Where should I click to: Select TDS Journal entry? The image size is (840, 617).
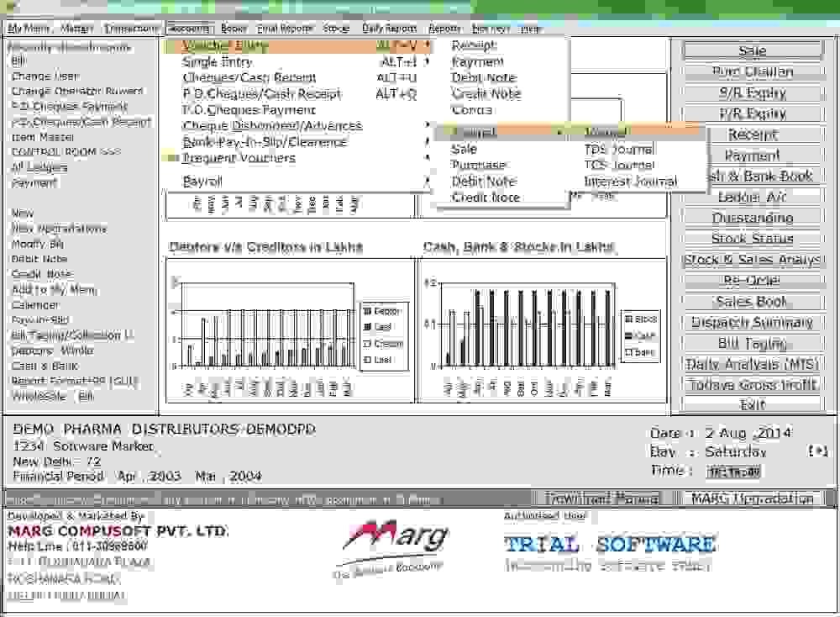[x=619, y=149]
